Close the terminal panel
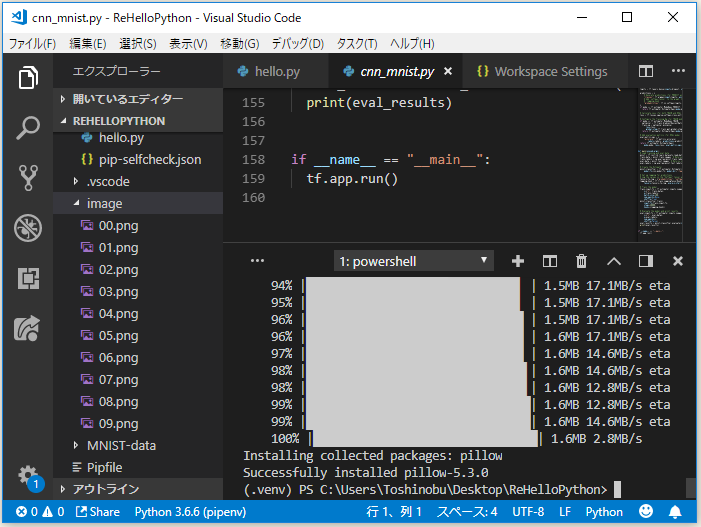701x527 pixels. point(678,261)
